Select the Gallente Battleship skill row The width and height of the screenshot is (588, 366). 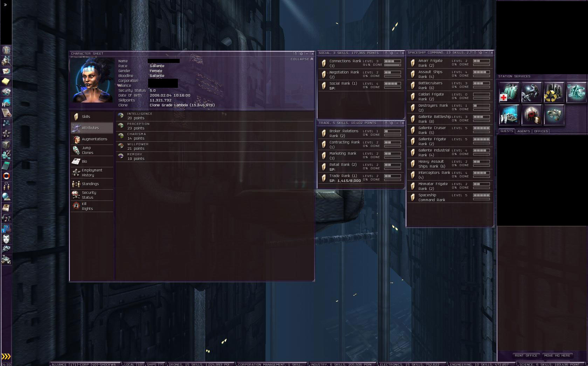(x=450, y=119)
